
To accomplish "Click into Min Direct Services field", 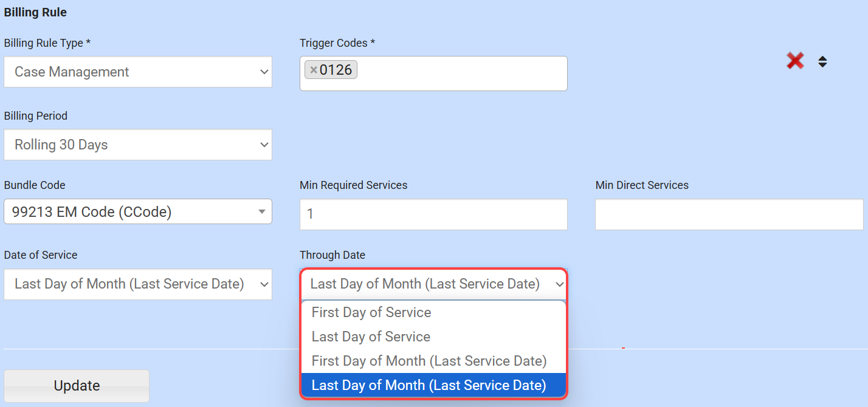I will [729, 214].
